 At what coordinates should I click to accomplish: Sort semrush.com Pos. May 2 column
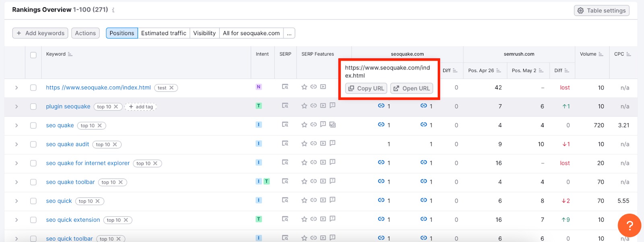(x=541, y=70)
